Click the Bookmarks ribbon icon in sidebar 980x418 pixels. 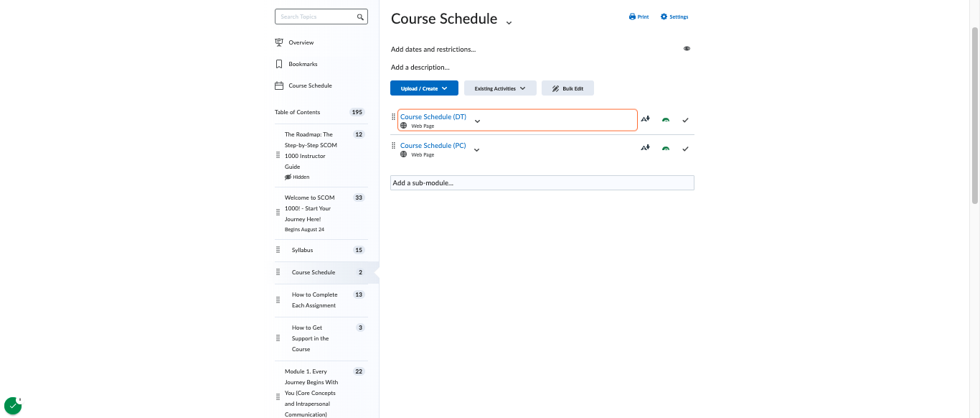pos(279,64)
